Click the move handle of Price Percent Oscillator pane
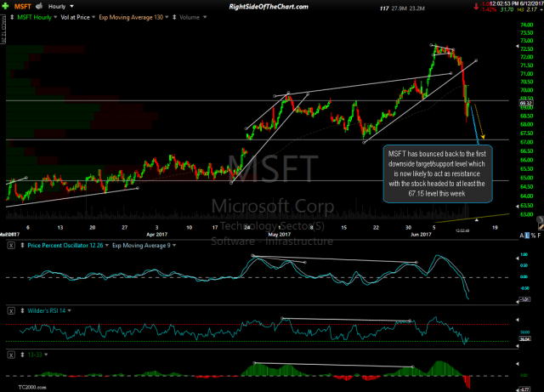The height and width of the screenshot is (392, 544). [x=22, y=246]
